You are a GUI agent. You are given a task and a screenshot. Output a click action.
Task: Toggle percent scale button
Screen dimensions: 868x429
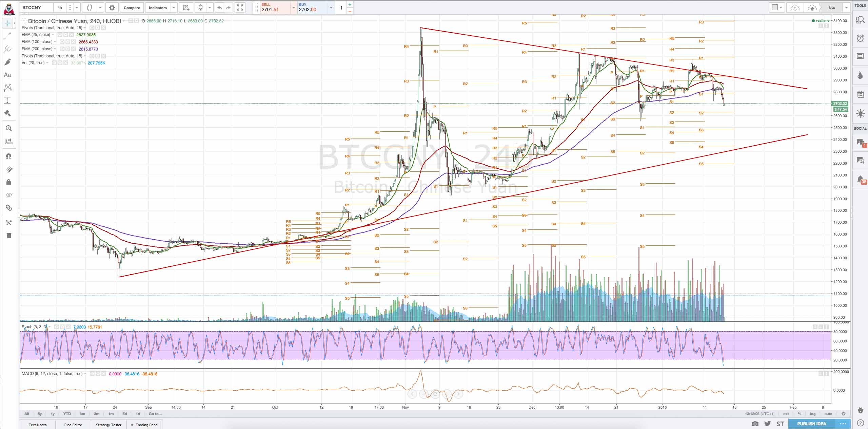799,414
